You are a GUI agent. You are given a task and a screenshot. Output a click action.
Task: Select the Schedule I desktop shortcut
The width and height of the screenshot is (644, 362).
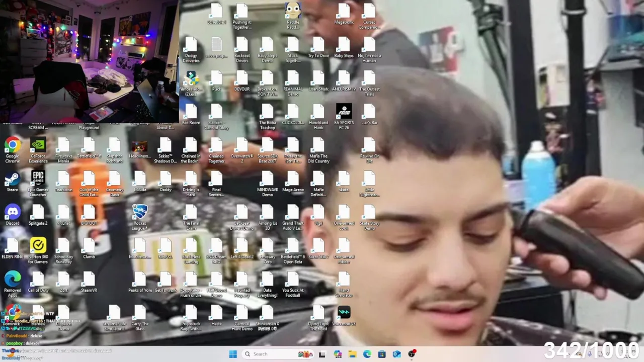pyautogui.click(x=216, y=14)
